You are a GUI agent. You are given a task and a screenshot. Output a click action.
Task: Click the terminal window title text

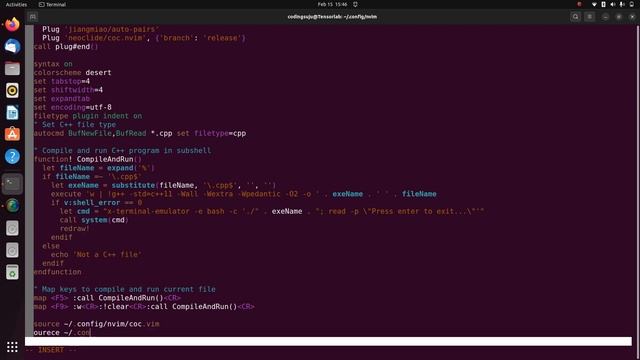(x=332, y=17)
